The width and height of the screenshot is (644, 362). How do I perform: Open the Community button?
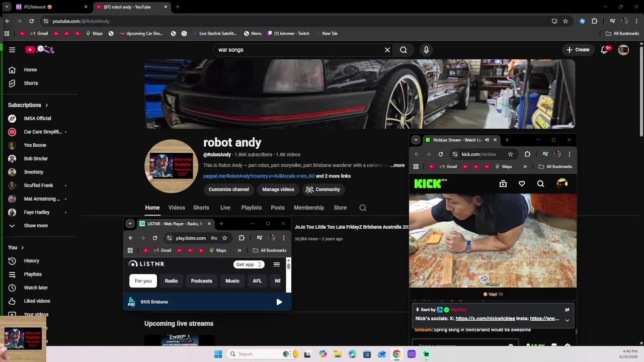click(x=323, y=190)
